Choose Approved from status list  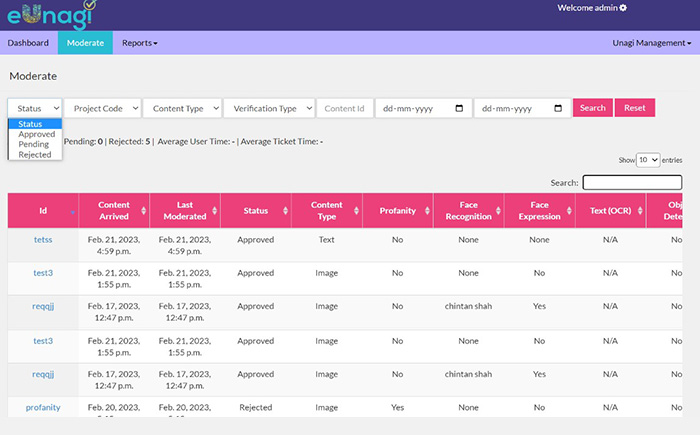tap(37, 134)
